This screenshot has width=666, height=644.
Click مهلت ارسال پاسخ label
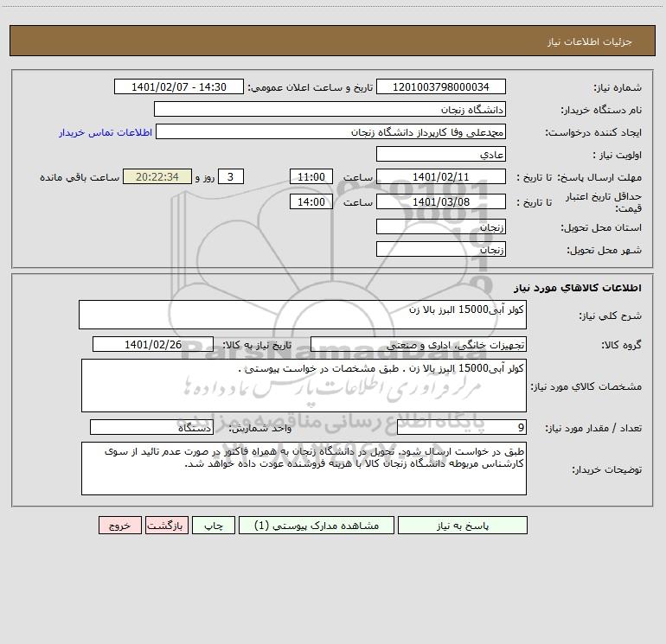[x=599, y=177]
